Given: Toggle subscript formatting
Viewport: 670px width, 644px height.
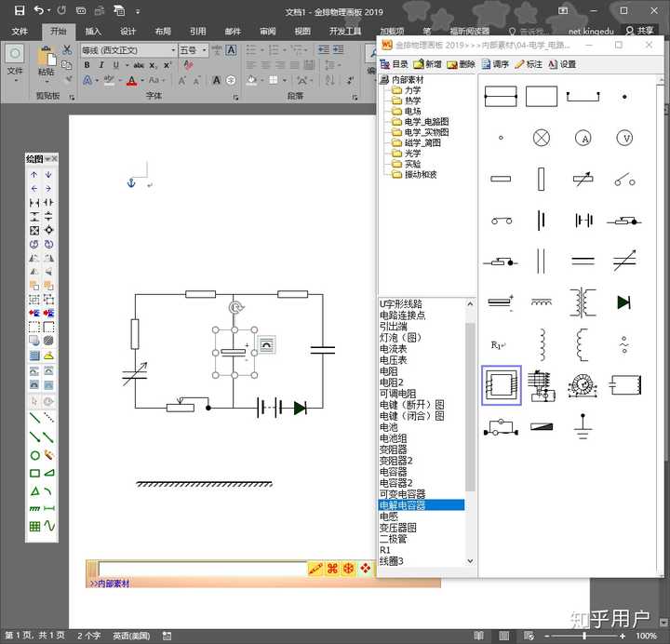Looking at the screenshot, I should click(153, 65).
